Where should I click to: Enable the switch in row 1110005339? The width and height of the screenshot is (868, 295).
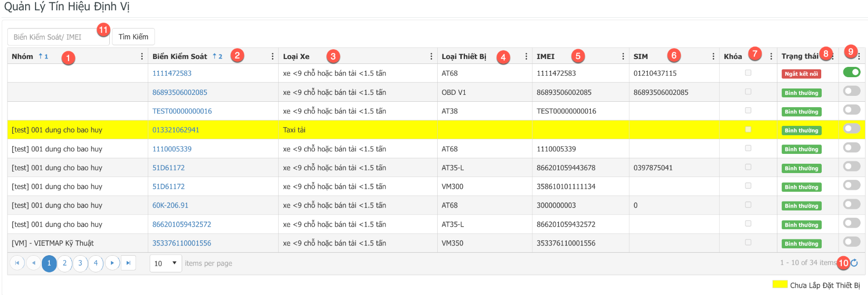coord(852,147)
